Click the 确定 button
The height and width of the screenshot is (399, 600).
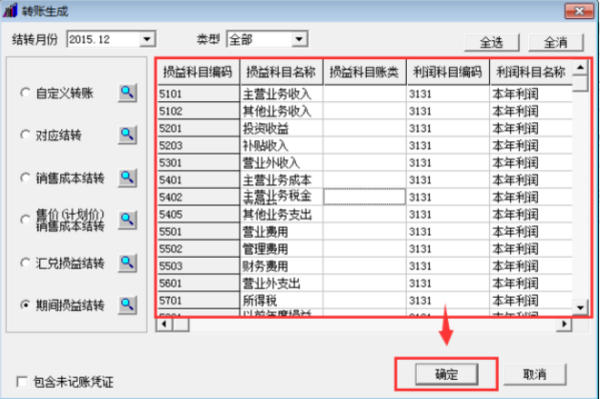pos(447,374)
